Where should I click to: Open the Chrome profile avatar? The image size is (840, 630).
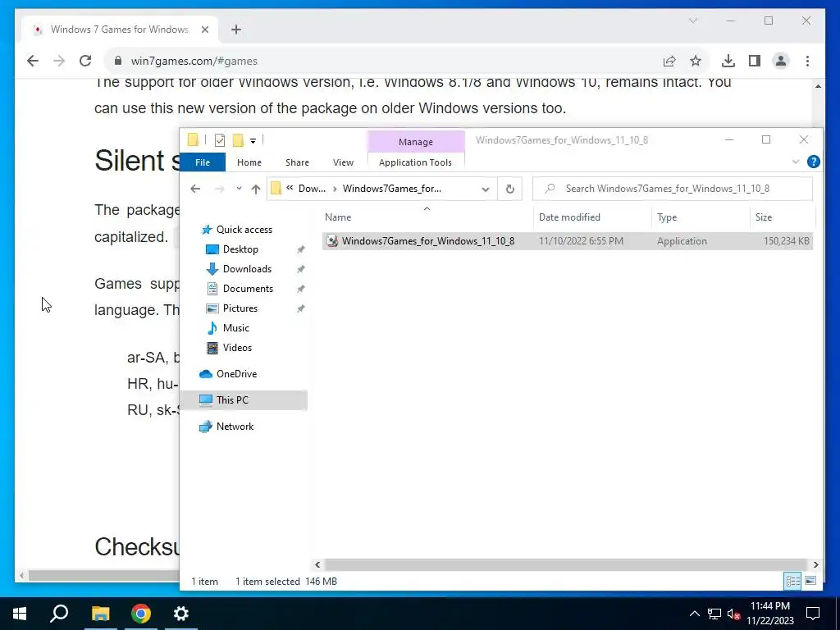(x=781, y=61)
